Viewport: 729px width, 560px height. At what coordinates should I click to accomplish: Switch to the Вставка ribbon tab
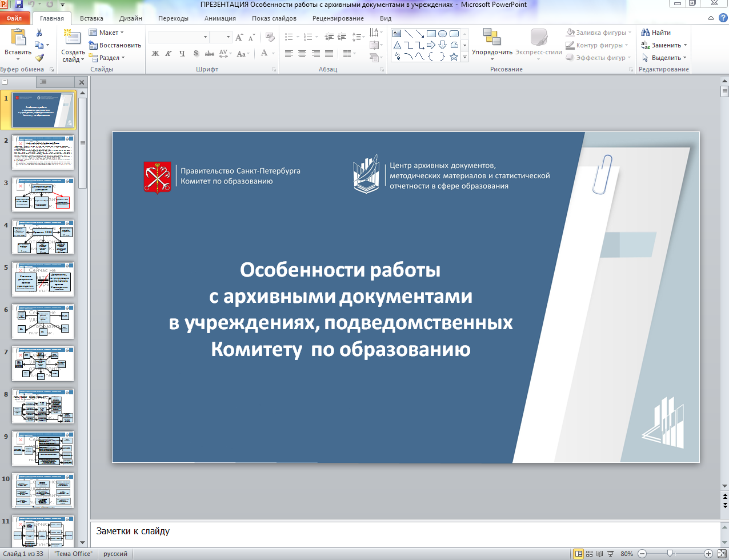(x=91, y=18)
